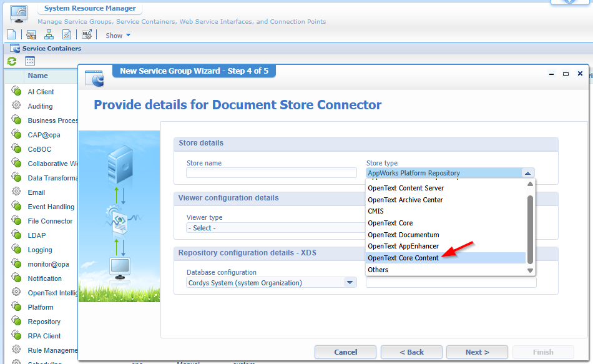
Task: Click the status icon beside Notification
Action: pyautogui.click(x=16, y=278)
